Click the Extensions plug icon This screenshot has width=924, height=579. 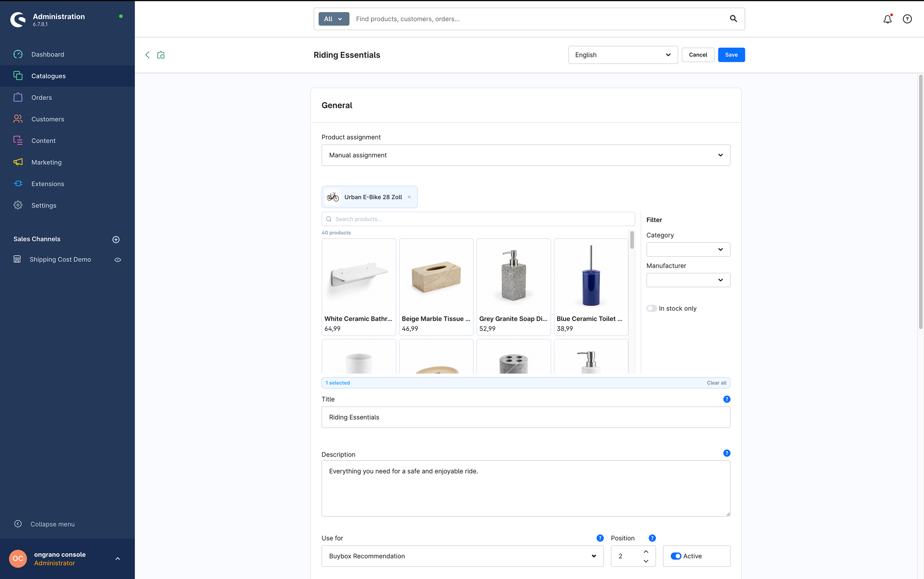pyautogui.click(x=18, y=184)
